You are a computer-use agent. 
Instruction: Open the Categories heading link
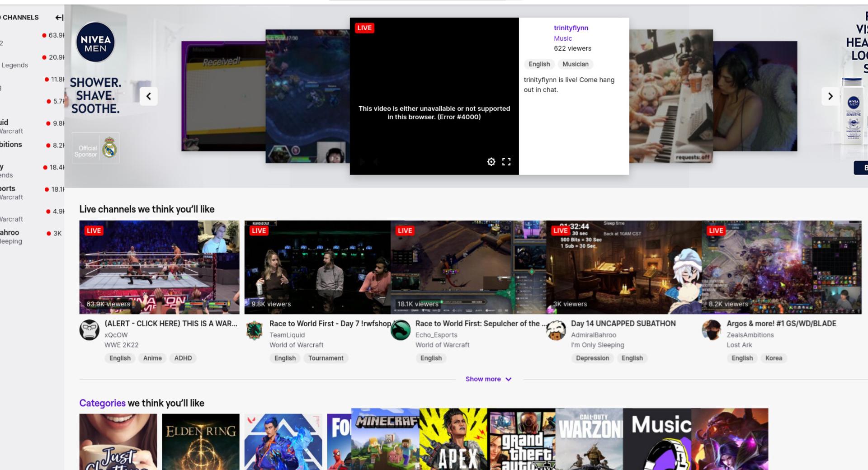tap(103, 403)
